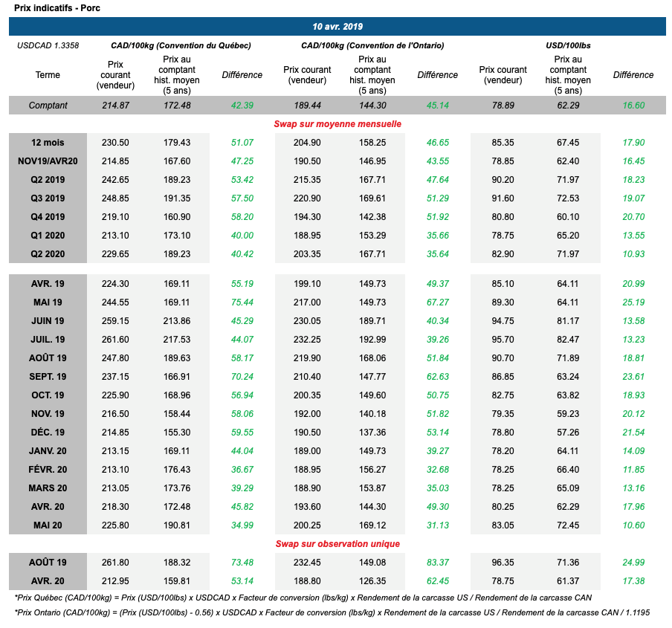Viewport: 672px width, 628px height.
Task: Select the 214.87 Comptant Québec price
Action: tap(114, 106)
